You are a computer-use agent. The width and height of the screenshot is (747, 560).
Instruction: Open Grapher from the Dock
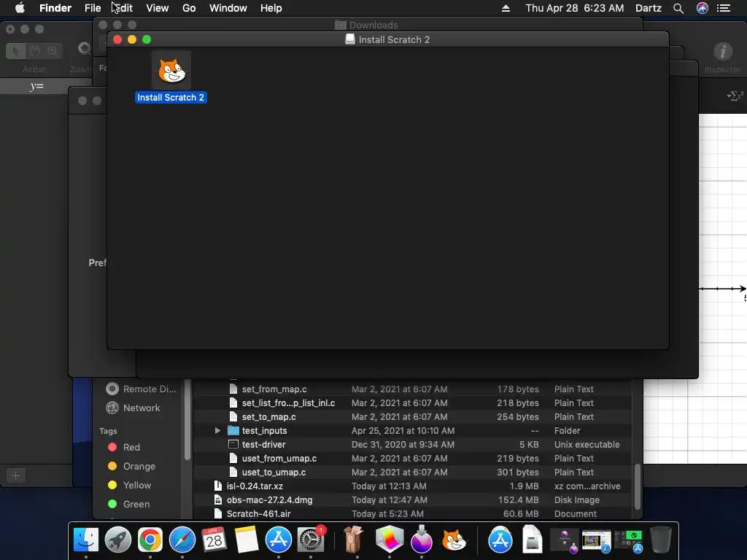click(390, 540)
